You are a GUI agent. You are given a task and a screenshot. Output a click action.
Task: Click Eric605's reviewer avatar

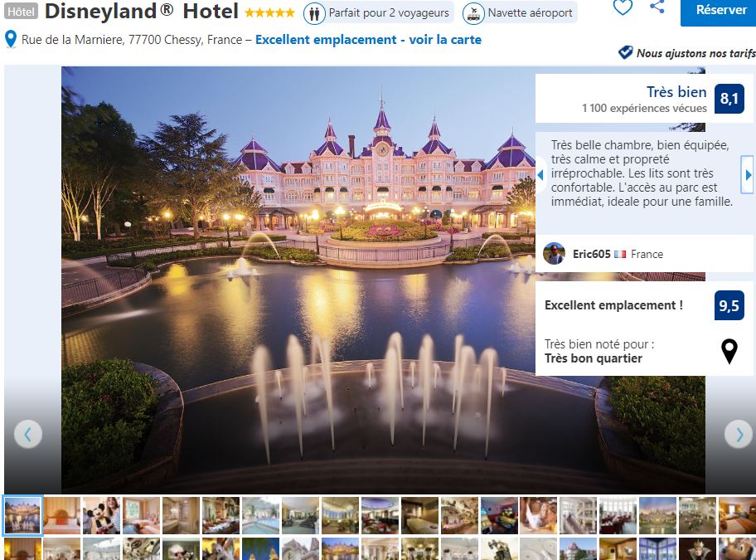click(554, 254)
